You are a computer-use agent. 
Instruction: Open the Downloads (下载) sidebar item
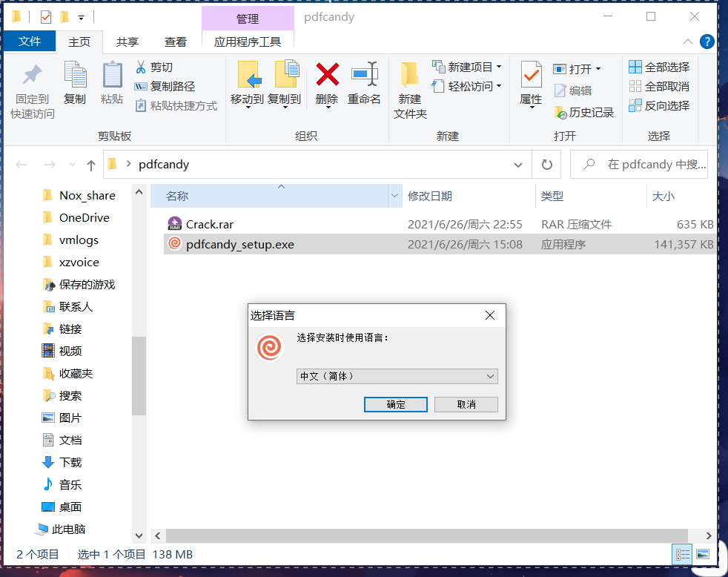click(x=62, y=462)
